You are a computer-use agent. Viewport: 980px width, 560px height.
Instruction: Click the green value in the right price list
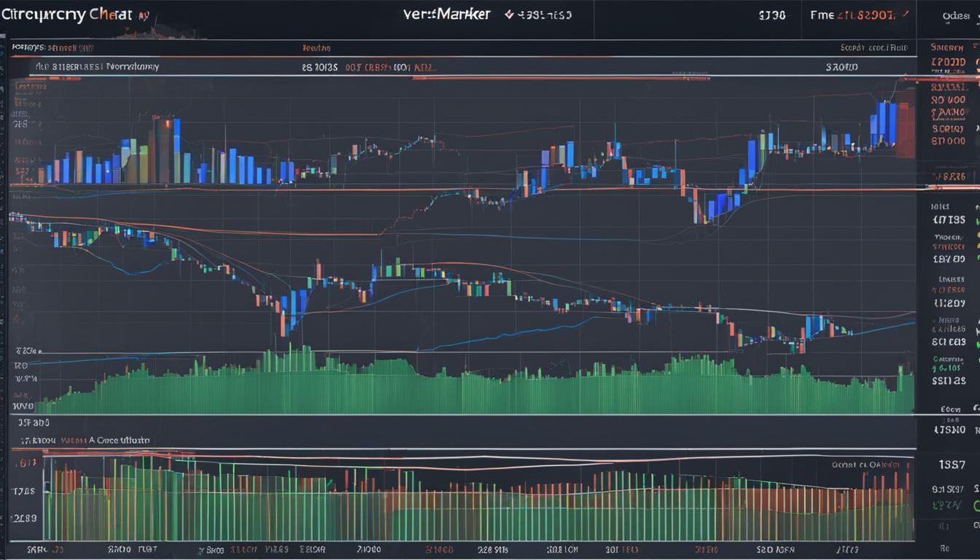click(948, 505)
